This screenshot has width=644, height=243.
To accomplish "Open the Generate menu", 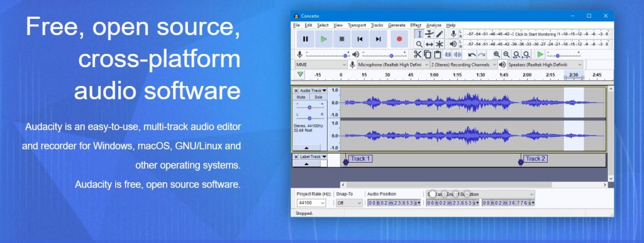I will click(396, 25).
